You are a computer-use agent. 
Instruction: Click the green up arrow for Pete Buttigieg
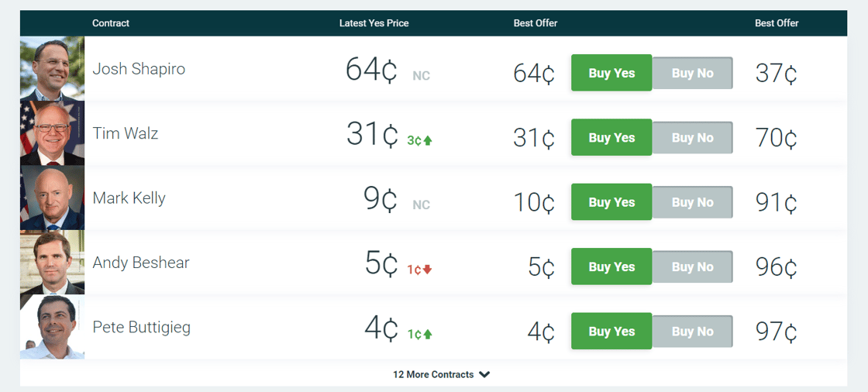(428, 334)
